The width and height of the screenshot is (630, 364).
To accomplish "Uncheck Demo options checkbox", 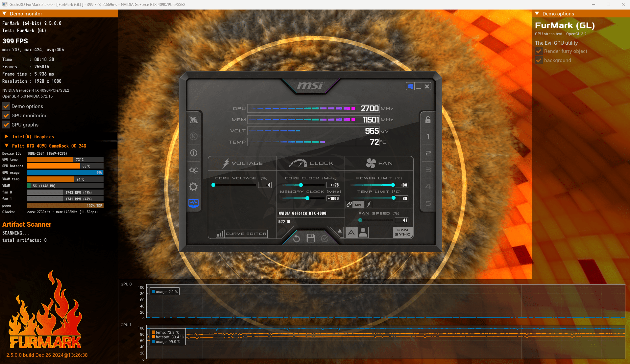I will [6, 106].
